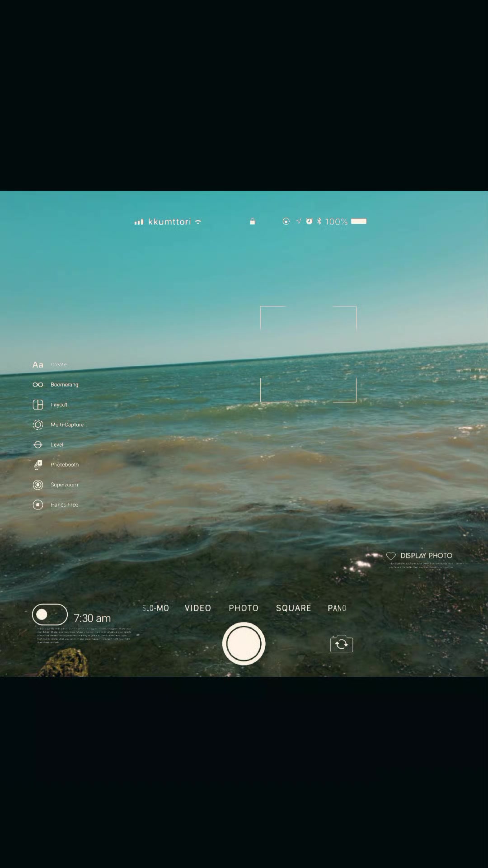Click the DISPLAY PHOTO label
The height and width of the screenshot is (868, 488).
[x=426, y=556]
